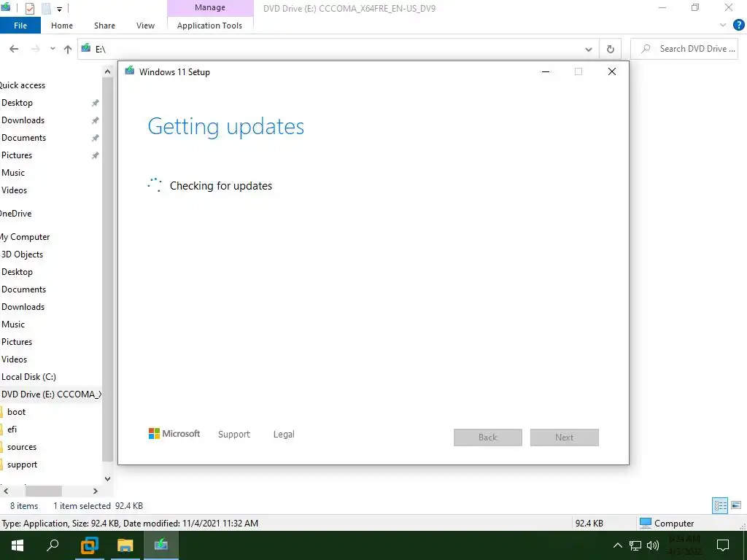
Task: Open File Explorer from the taskbar
Action: 125,545
